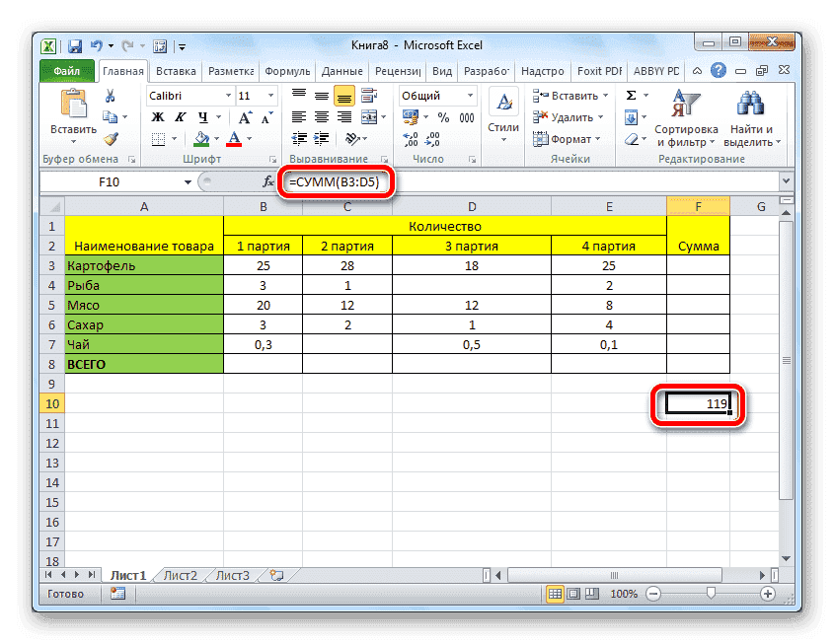
Task: Click the Save icon in quick access toolbar
Action: pos(74,45)
